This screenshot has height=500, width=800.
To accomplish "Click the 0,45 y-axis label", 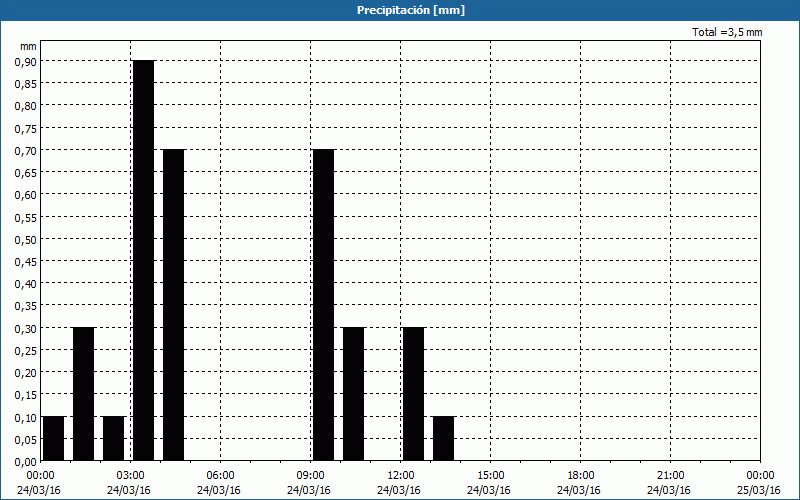I will point(26,262).
